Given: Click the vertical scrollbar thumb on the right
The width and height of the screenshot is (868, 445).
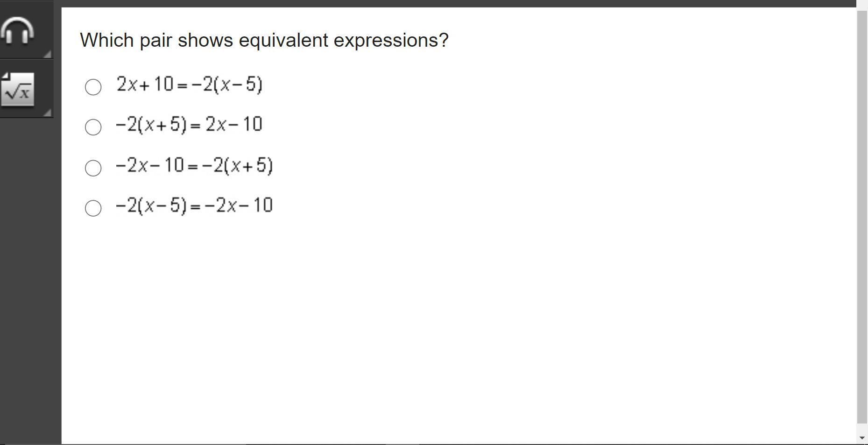Looking at the screenshot, I should pos(862,217).
